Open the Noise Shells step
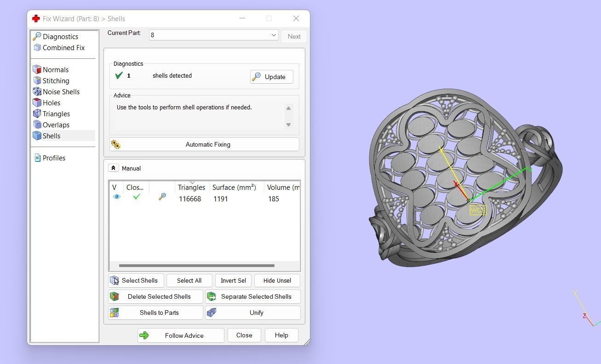This screenshot has width=601, height=364. point(61,92)
